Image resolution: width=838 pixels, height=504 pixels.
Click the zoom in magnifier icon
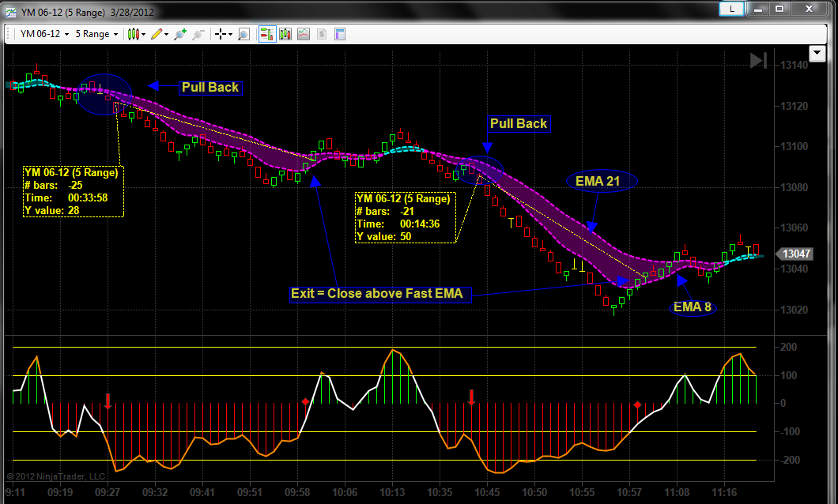(180, 34)
